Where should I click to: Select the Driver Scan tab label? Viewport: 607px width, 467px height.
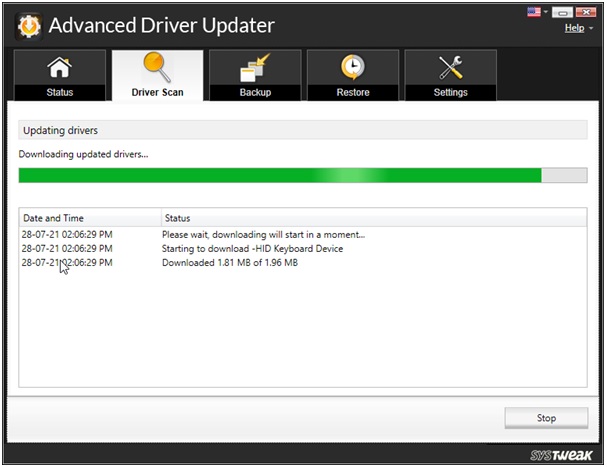coord(157,93)
